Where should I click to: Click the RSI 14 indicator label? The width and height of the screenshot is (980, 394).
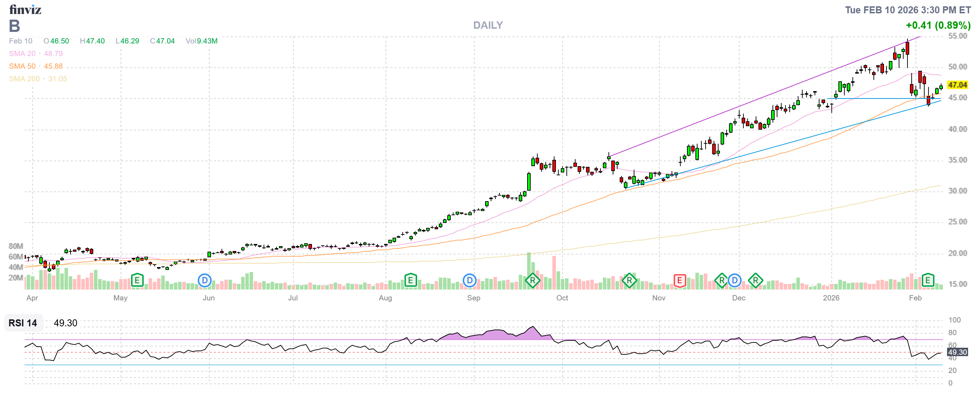pos(23,323)
